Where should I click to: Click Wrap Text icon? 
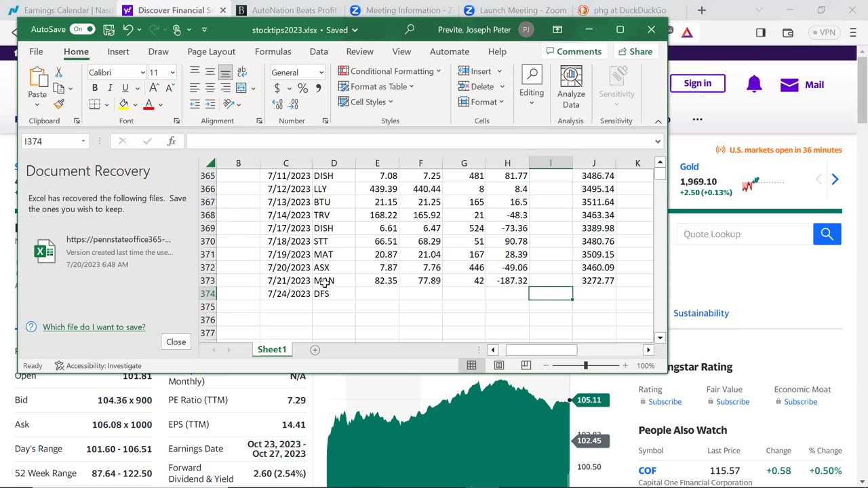click(x=242, y=73)
